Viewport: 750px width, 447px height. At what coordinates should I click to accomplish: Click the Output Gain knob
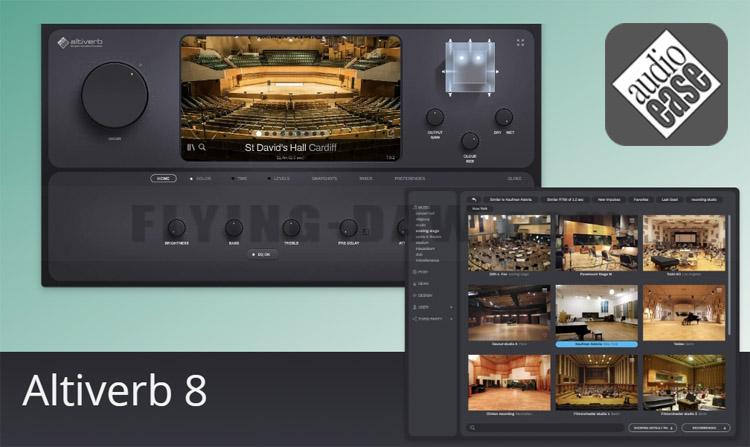pos(435,117)
